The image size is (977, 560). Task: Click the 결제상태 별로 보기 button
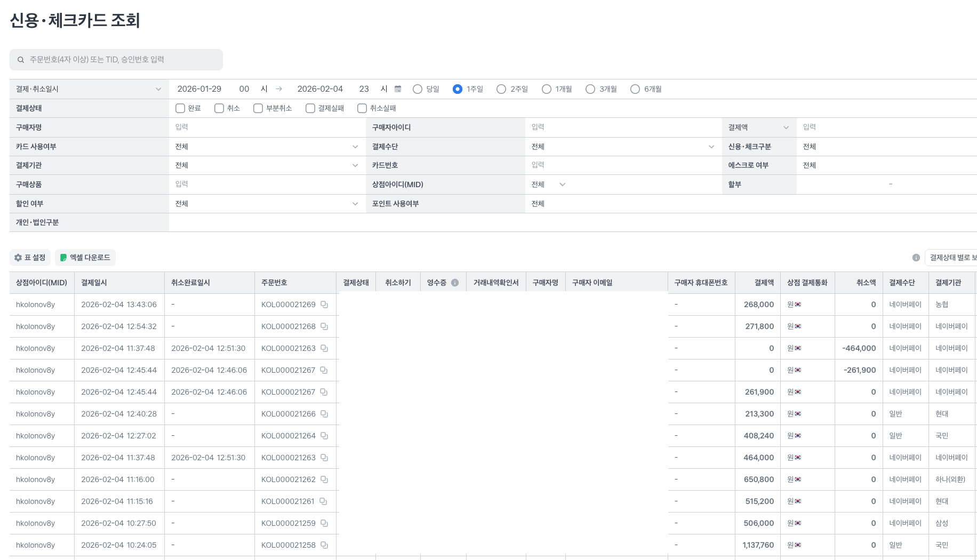(x=951, y=258)
